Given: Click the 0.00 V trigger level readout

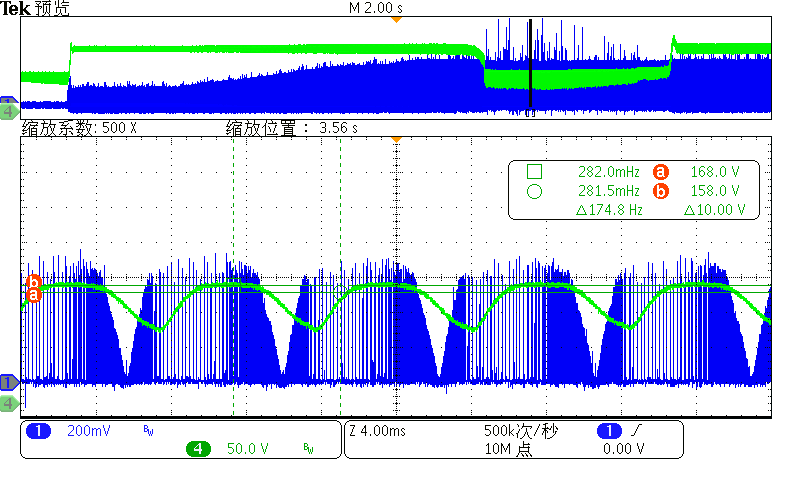Looking at the screenshot, I should pos(623,449).
